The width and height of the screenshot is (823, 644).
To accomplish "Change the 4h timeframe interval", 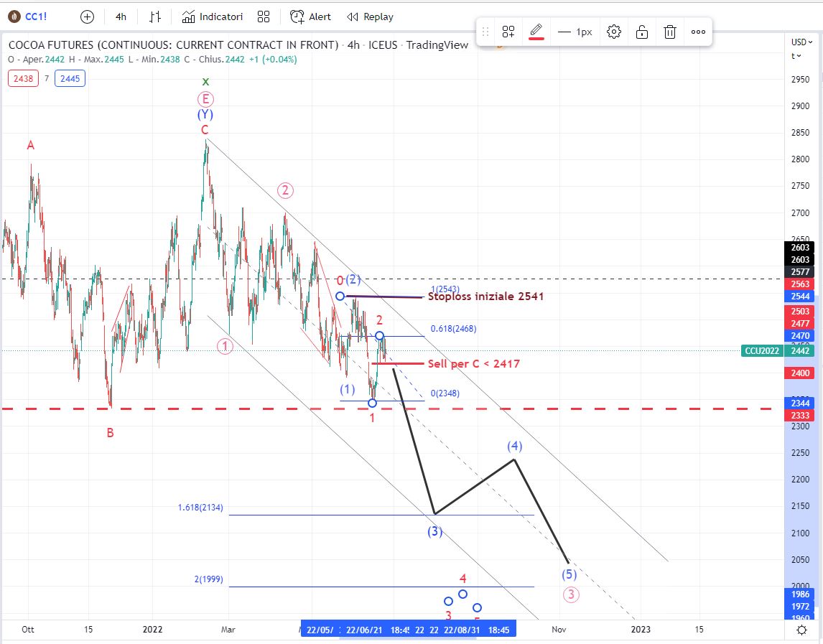I will 121,17.
